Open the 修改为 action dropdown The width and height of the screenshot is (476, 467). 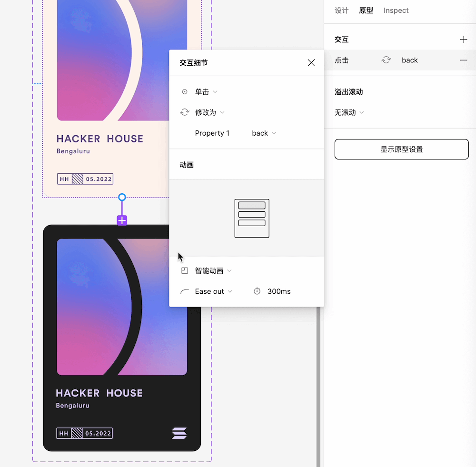click(x=209, y=112)
